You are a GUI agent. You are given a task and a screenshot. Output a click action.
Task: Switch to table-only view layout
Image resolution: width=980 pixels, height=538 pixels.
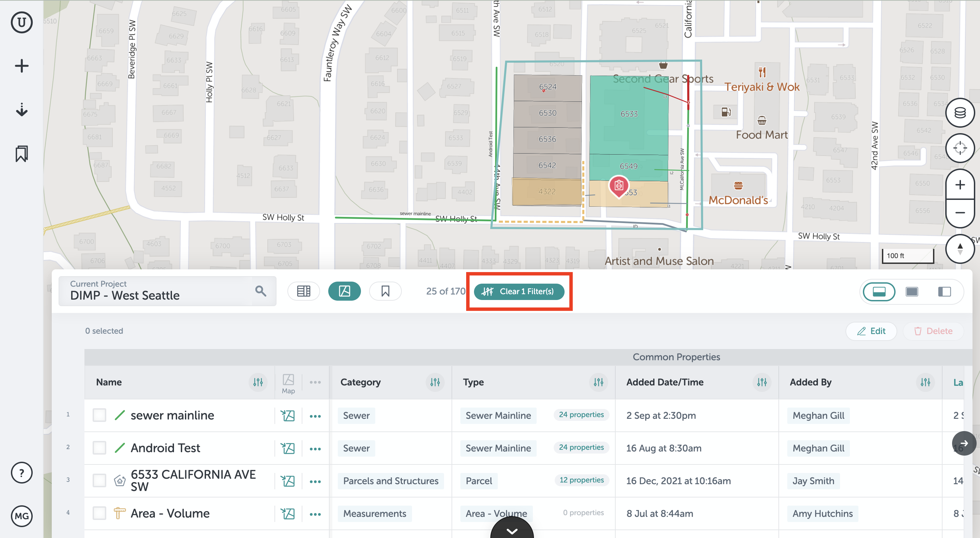(912, 291)
